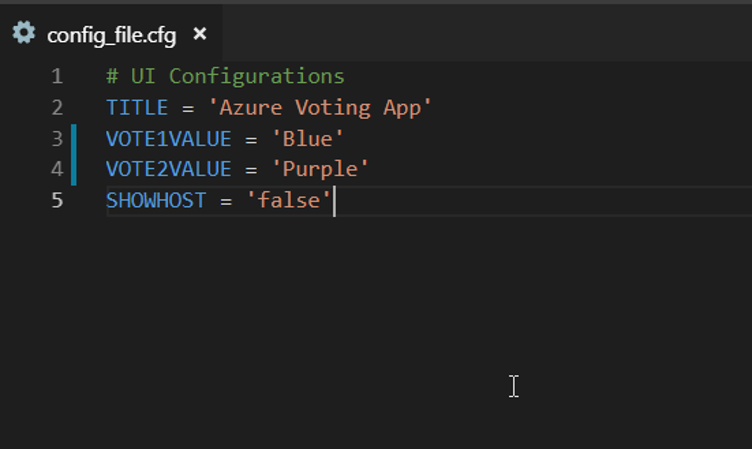Click the blue change marker beside line 3
Screen dimensions: 752x449
74,138
